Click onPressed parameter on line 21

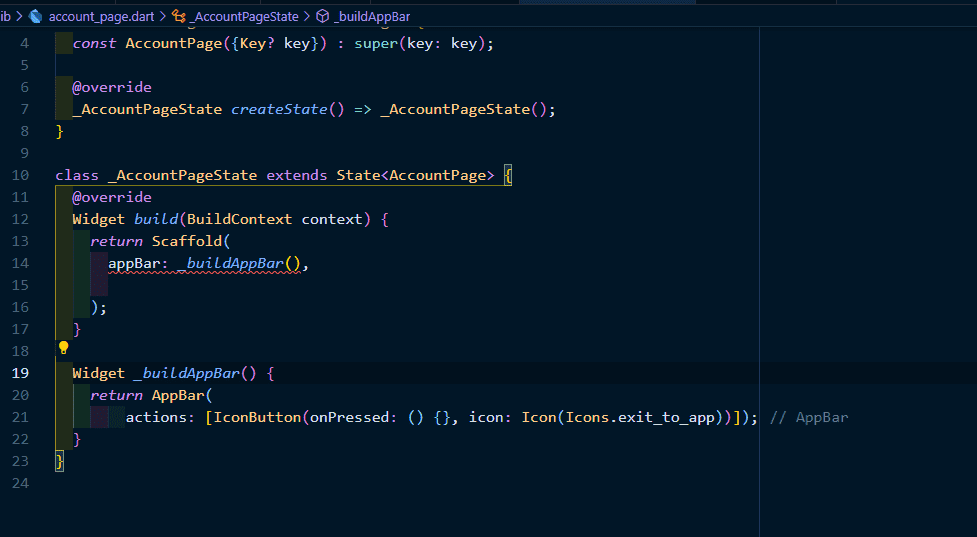350,417
